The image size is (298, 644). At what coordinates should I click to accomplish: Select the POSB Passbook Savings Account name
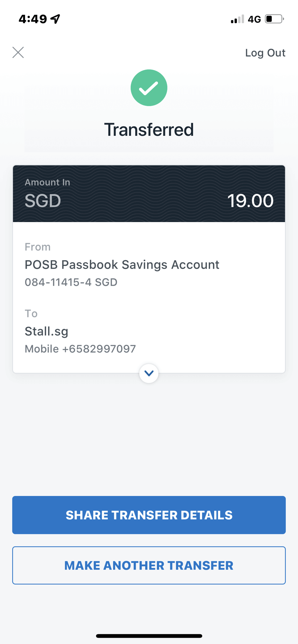122,265
